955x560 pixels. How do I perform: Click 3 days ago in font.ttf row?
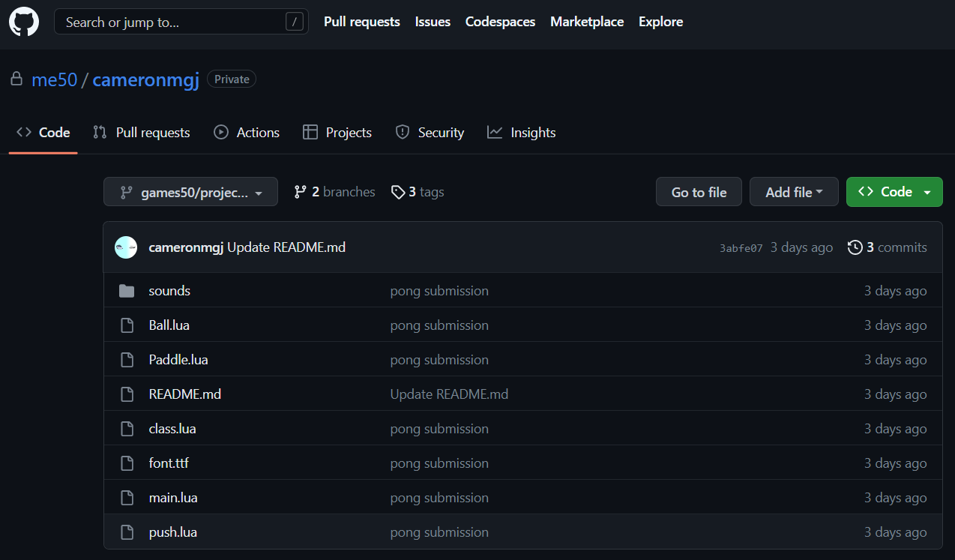[x=896, y=463]
